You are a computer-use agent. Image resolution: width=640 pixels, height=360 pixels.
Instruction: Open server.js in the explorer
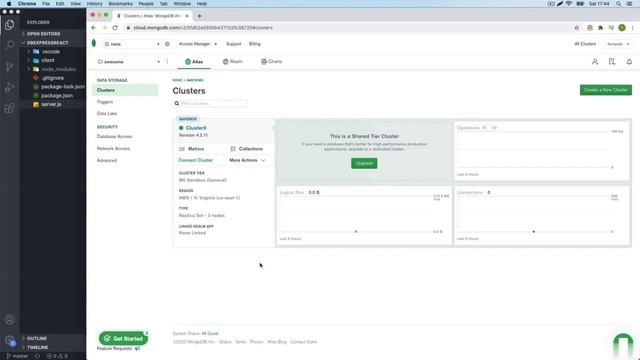point(51,104)
